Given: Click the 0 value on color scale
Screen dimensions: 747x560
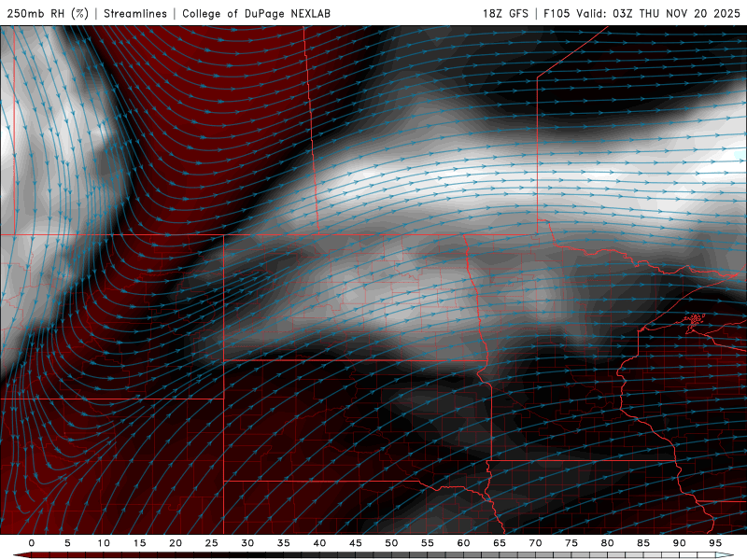Looking at the screenshot, I should click(32, 543).
